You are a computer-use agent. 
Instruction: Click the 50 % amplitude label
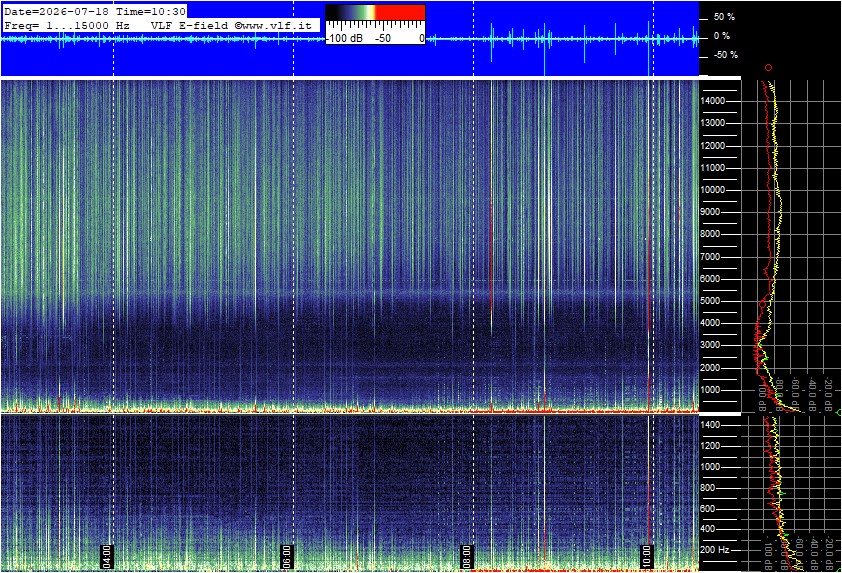tap(724, 17)
